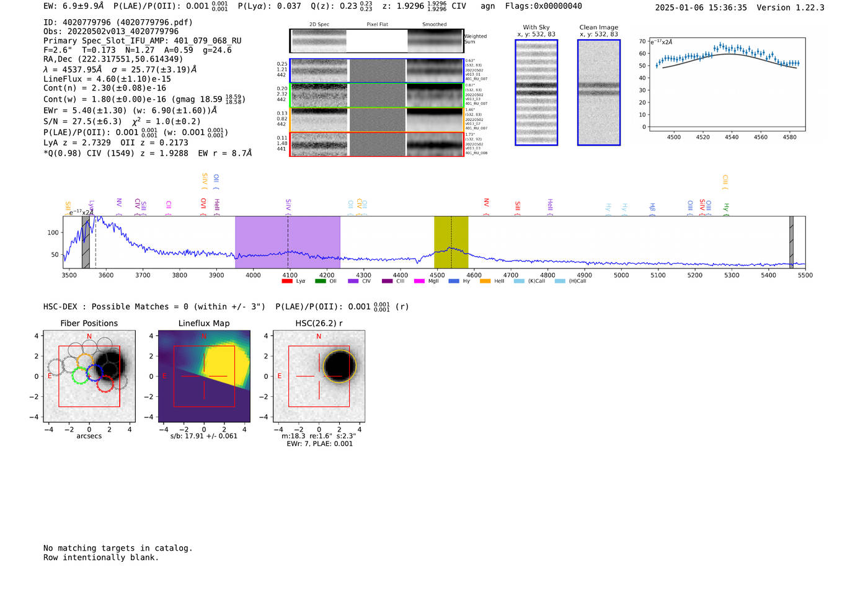Screen dimensions: 868x591
Task: Click the blue fiber circle in Fiber Positions
Action: coord(94,373)
